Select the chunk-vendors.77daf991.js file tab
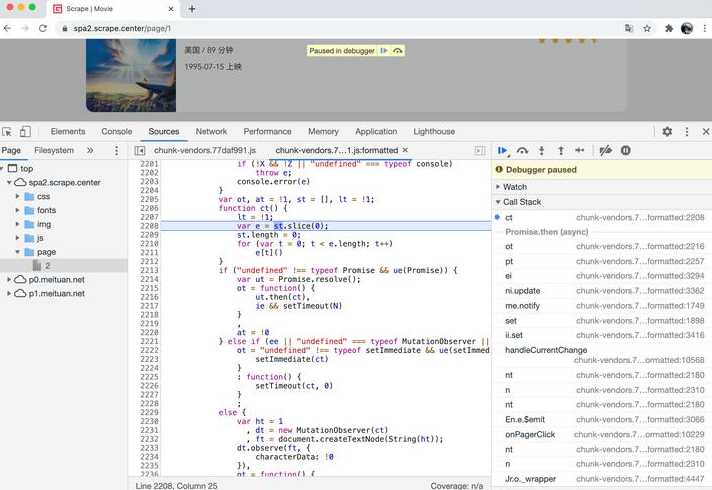The width and height of the screenshot is (712, 490). point(205,150)
